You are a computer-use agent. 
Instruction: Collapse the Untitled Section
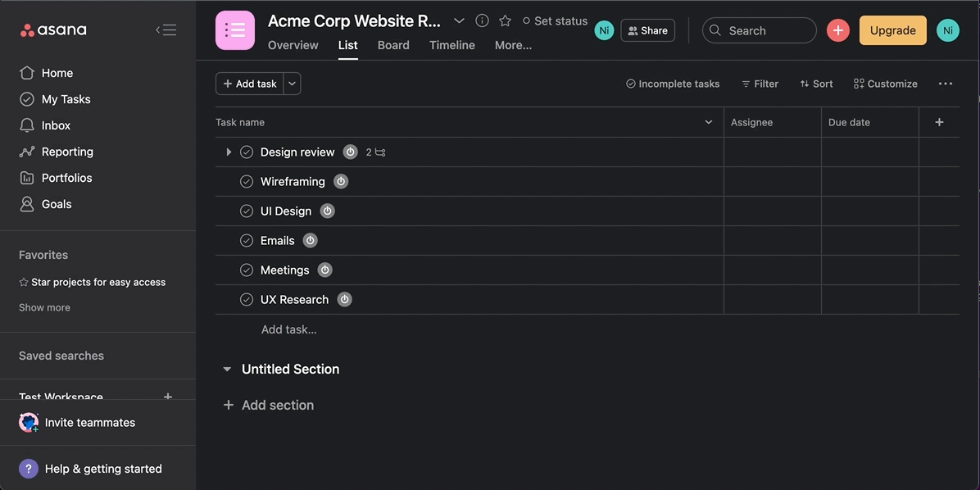(x=227, y=370)
